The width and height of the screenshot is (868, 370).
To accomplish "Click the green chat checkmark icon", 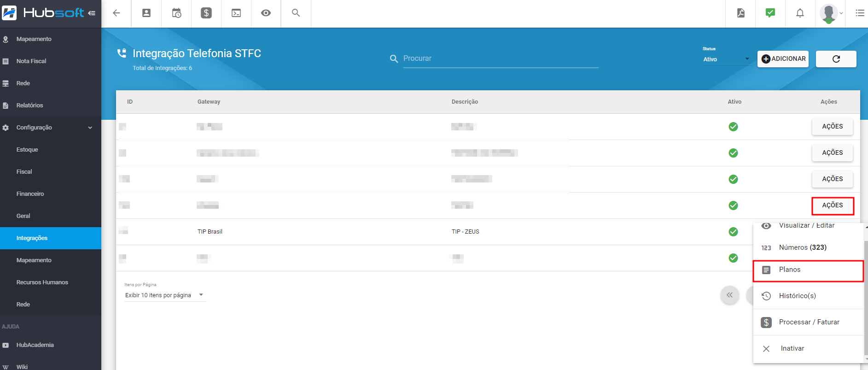I will (770, 13).
